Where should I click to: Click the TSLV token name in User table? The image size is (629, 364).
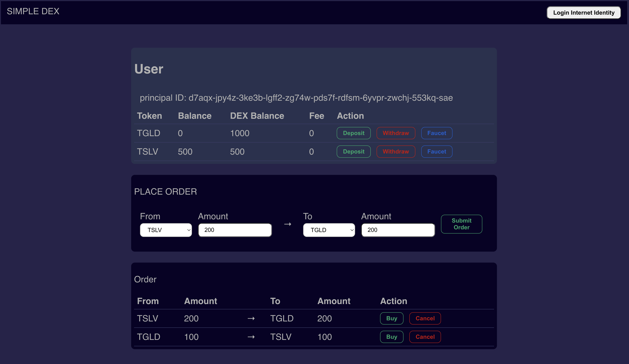[148, 152]
